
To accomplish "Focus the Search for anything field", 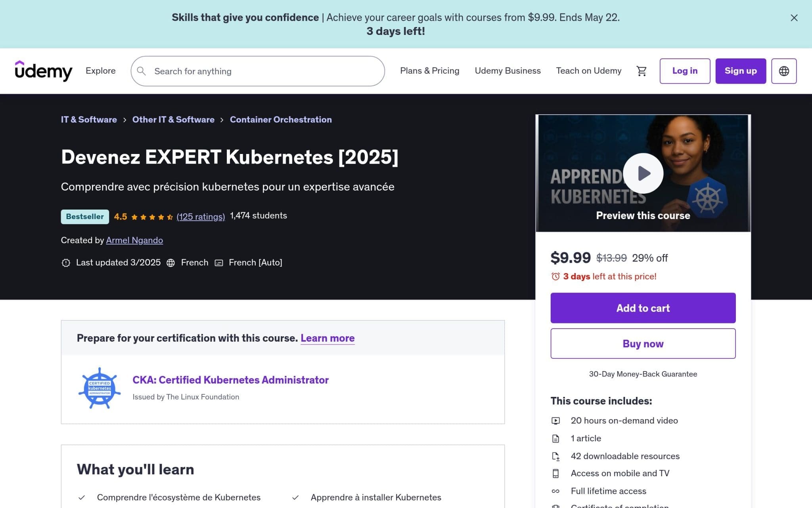I will [x=258, y=71].
